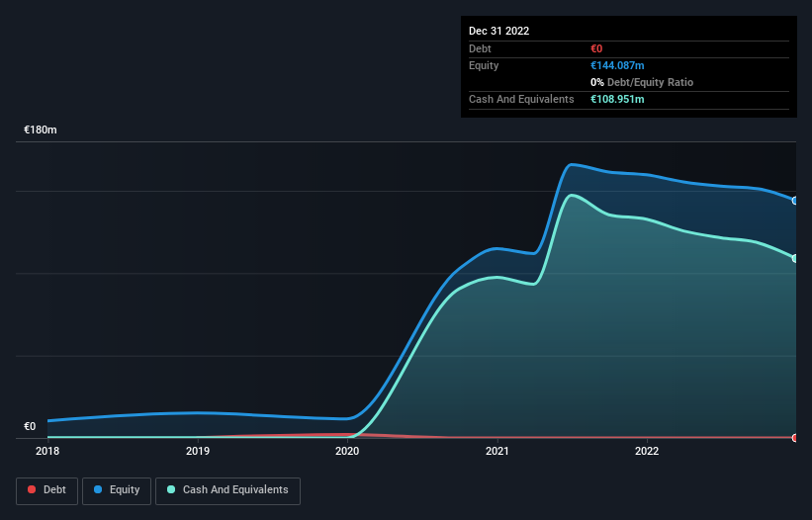Image resolution: width=812 pixels, height=520 pixels.
Task: Click the Cash And Equivalents endpoint marker
Action: click(x=795, y=258)
